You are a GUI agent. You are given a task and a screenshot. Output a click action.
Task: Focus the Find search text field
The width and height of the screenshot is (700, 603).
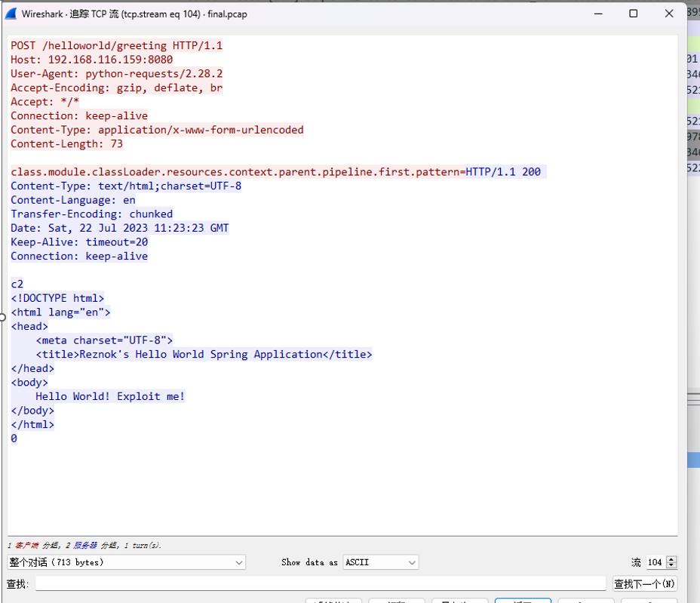coord(321,583)
